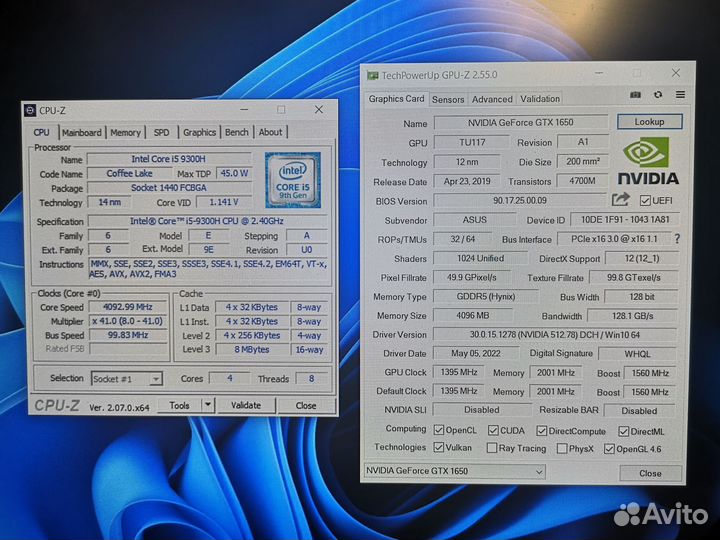Viewport: 720px width, 540px height.
Task: Click the Resizable BAR value Disabled
Action: pos(639,411)
